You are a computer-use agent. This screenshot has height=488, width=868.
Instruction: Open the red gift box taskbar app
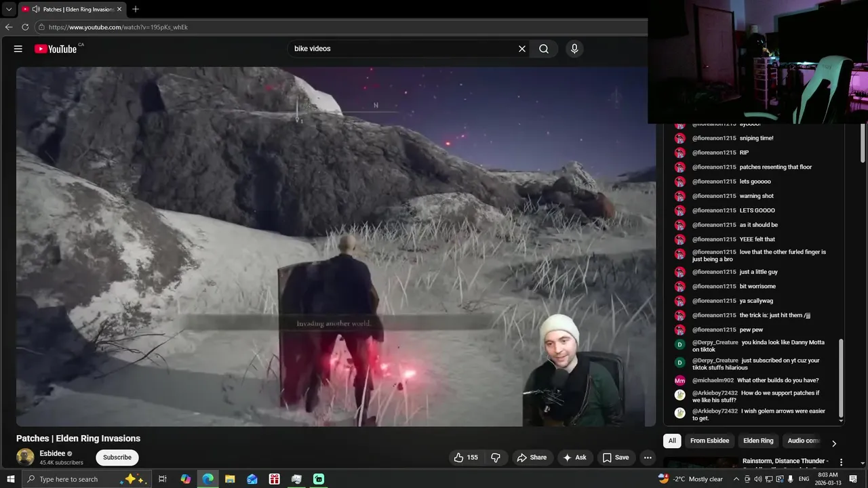click(x=274, y=479)
